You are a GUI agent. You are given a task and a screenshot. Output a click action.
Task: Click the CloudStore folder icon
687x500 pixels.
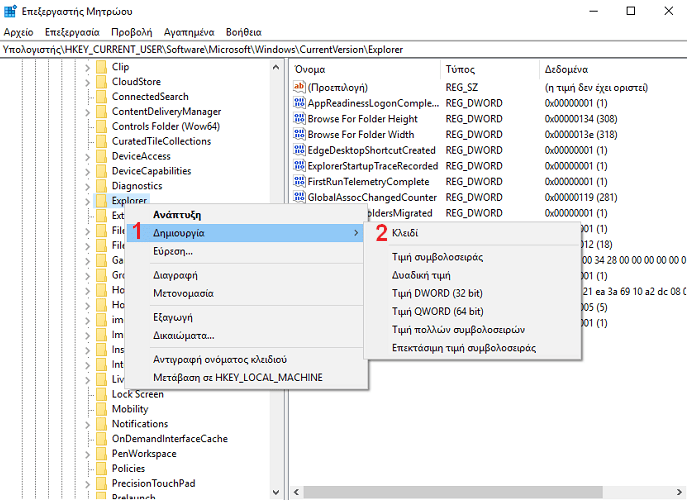pos(101,82)
